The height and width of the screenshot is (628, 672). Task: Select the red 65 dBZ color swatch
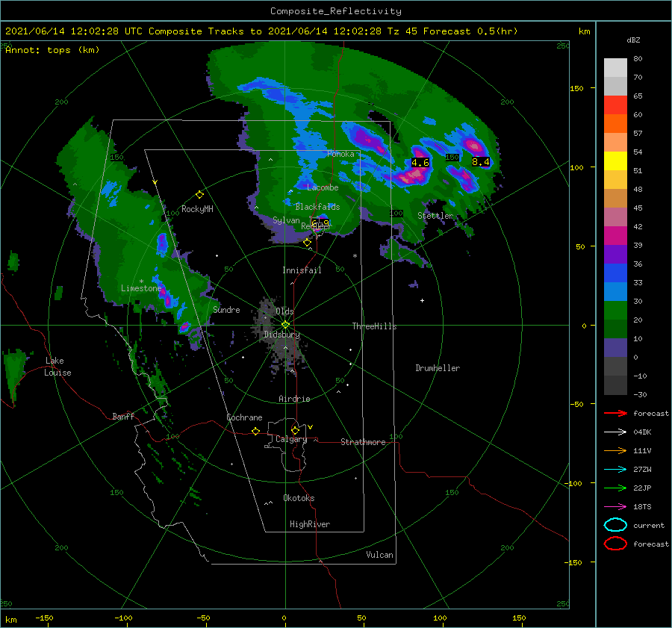click(615, 105)
